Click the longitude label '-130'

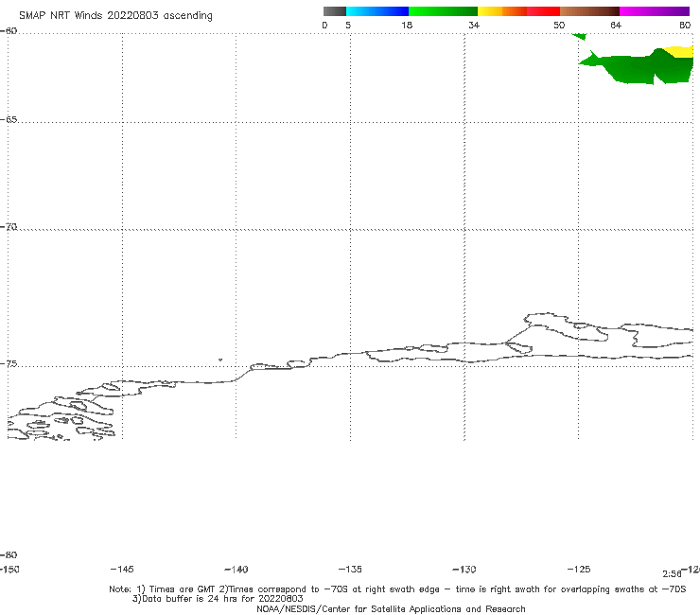[x=464, y=569]
